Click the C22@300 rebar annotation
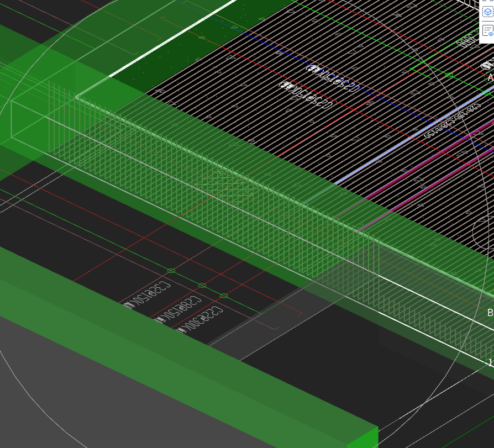The image size is (494, 448). (200, 319)
